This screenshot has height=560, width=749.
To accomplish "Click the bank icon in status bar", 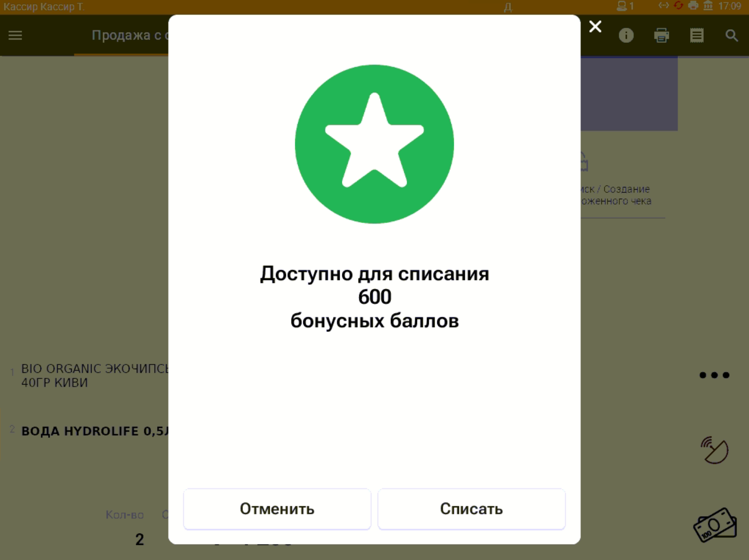I will [708, 6].
